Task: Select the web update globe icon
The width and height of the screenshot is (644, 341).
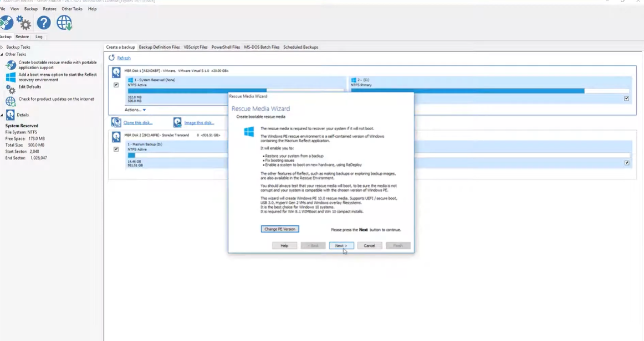Action: (65, 23)
